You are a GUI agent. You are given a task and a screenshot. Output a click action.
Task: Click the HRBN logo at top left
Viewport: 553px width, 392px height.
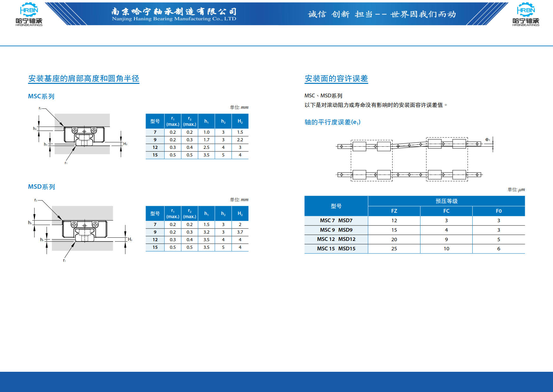(29, 14)
